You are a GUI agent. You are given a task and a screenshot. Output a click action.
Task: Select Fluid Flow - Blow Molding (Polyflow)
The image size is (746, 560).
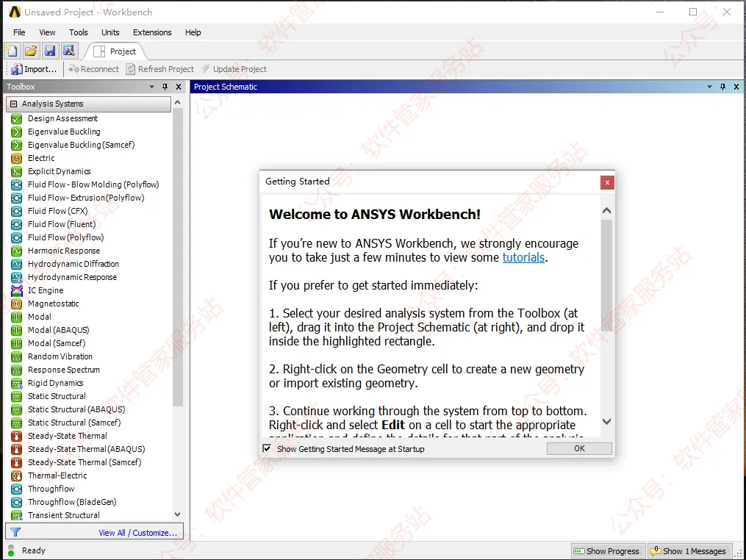click(93, 184)
